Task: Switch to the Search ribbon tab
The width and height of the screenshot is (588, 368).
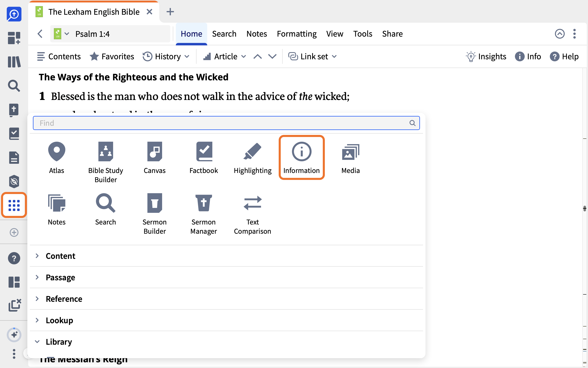Action: (224, 34)
